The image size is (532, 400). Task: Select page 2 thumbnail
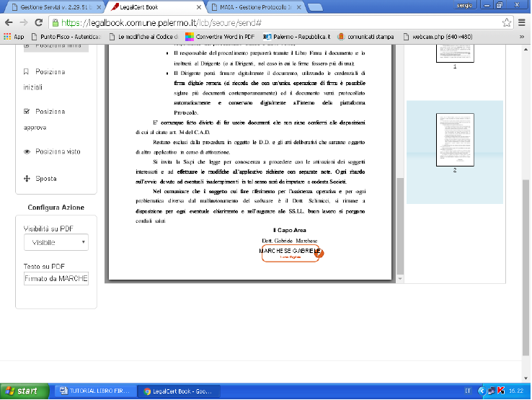(455, 140)
